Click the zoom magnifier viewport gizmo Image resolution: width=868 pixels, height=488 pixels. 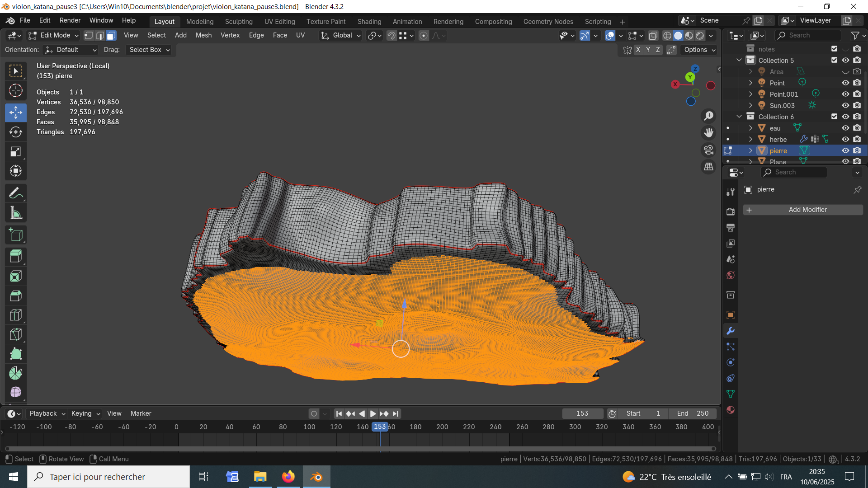click(708, 116)
